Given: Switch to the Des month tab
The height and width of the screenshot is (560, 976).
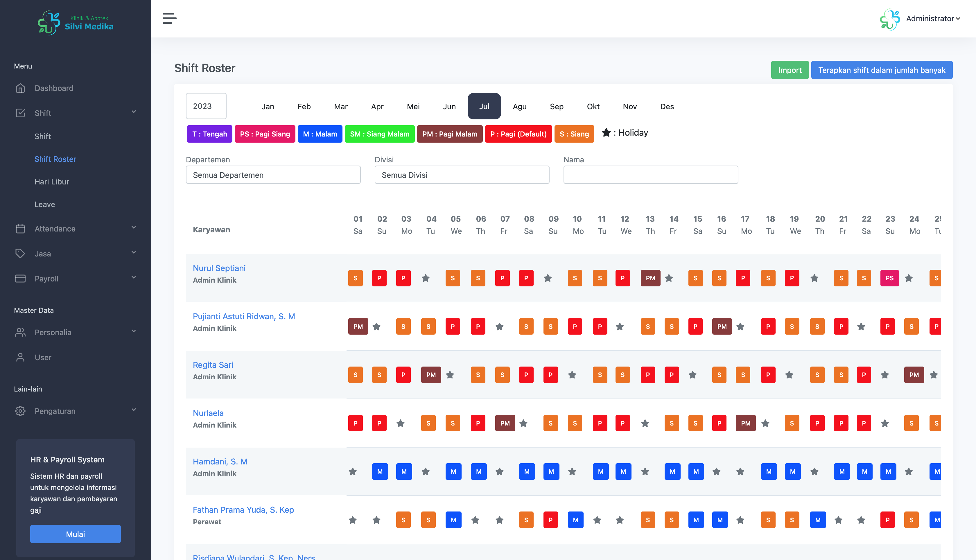Looking at the screenshot, I should (x=667, y=107).
